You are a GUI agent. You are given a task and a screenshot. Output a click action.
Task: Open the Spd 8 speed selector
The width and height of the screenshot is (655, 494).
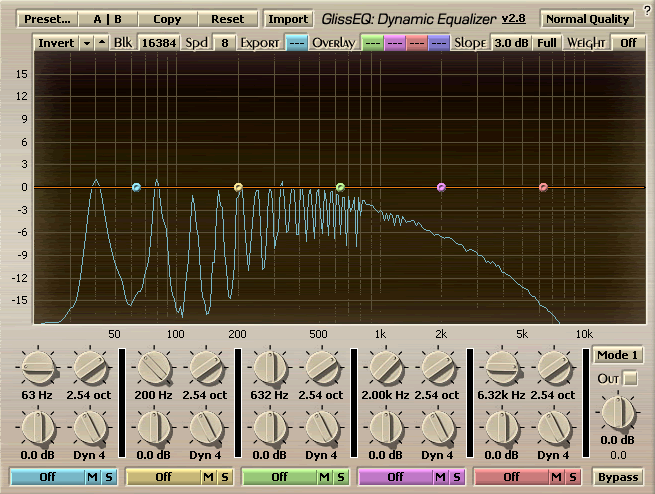pos(225,43)
